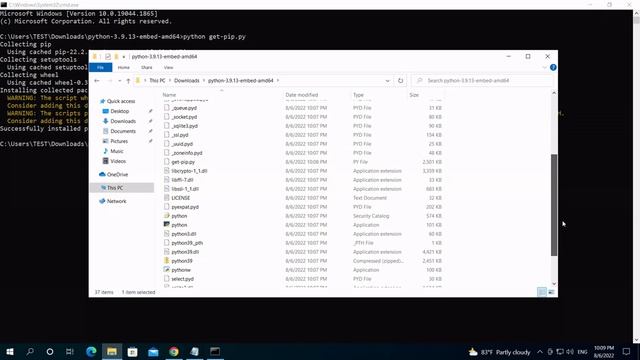
Task: Click the Explorer vertical scrollbar thumb
Action: [x=554, y=205]
